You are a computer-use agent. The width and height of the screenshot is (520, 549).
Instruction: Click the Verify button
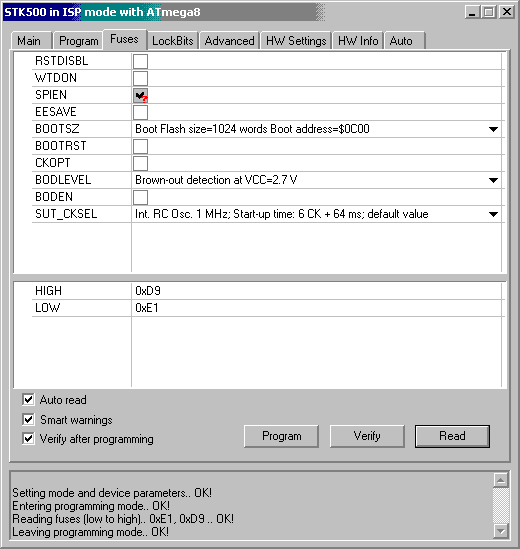(367, 436)
